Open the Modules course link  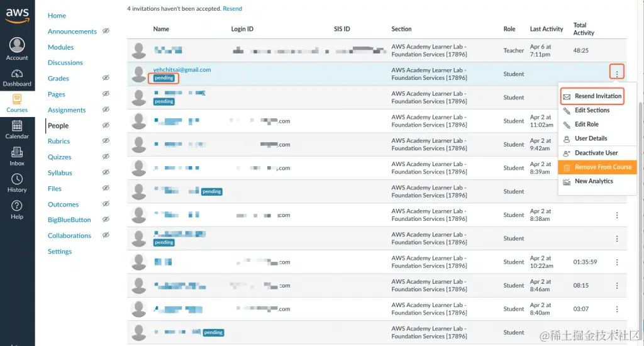point(61,47)
